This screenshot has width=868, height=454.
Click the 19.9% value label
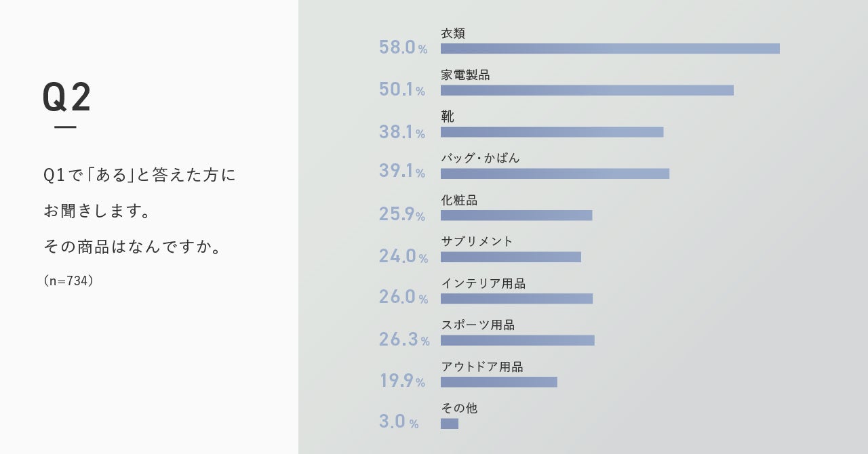point(402,381)
